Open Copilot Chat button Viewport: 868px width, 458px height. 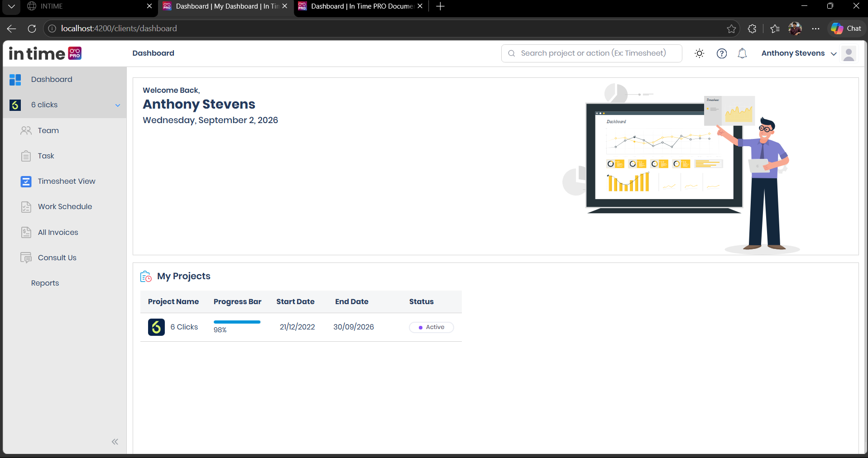click(x=846, y=29)
